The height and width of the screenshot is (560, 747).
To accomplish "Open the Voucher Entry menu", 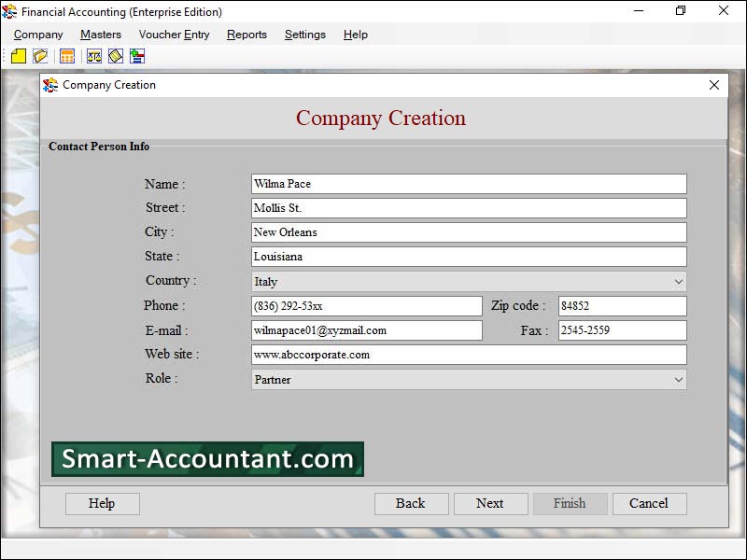I will pos(174,35).
